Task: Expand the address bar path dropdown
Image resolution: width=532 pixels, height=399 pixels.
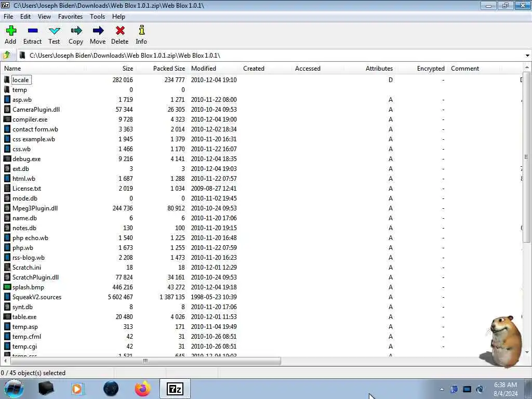Action: click(x=527, y=55)
